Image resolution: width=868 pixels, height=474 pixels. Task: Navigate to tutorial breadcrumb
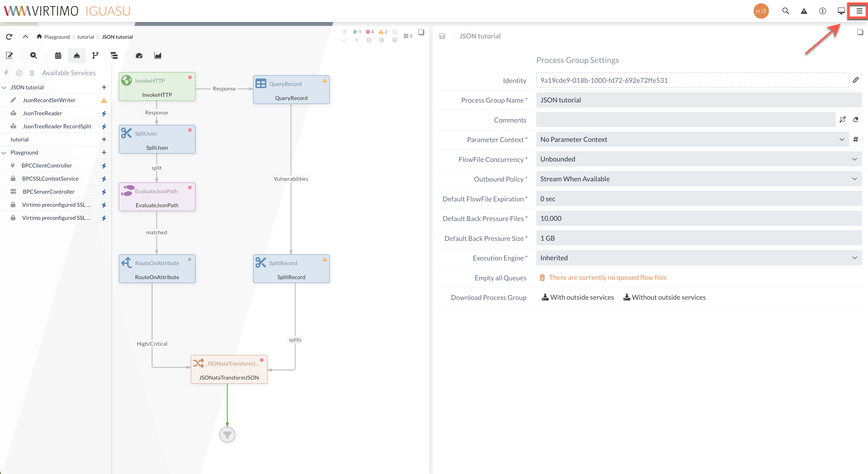click(x=86, y=37)
